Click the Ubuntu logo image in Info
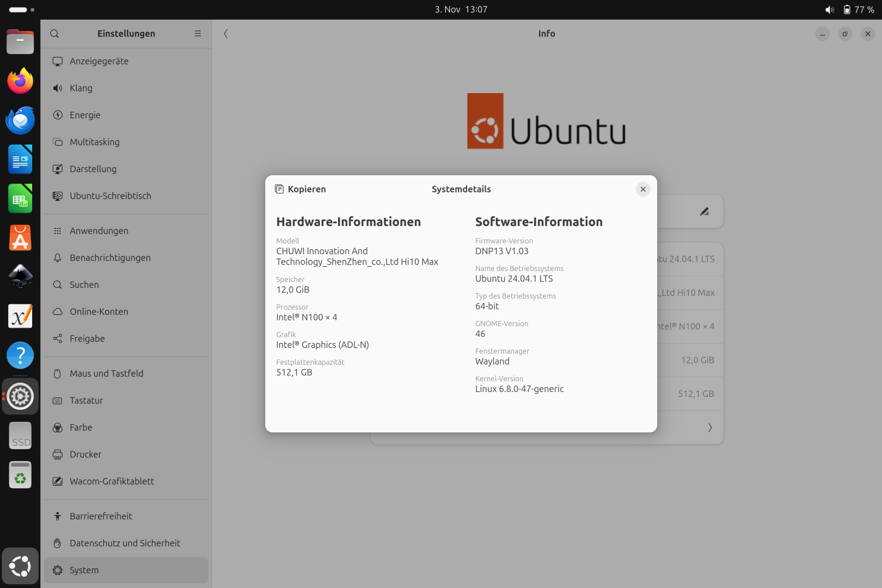Image resolution: width=882 pixels, height=588 pixels. (x=547, y=121)
